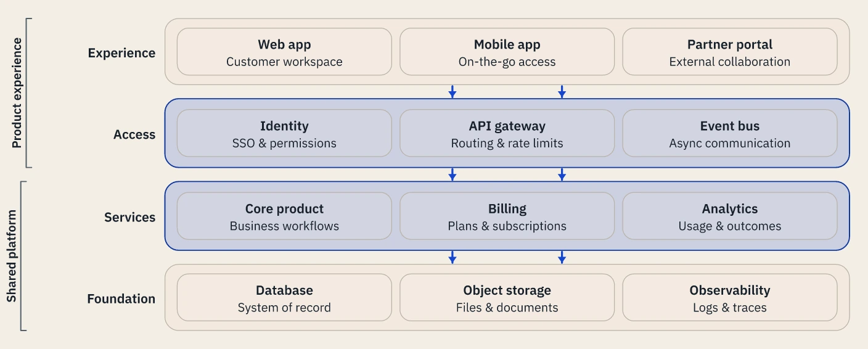Click the Services row label
The width and height of the screenshot is (868, 349).
click(x=129, y=217)
